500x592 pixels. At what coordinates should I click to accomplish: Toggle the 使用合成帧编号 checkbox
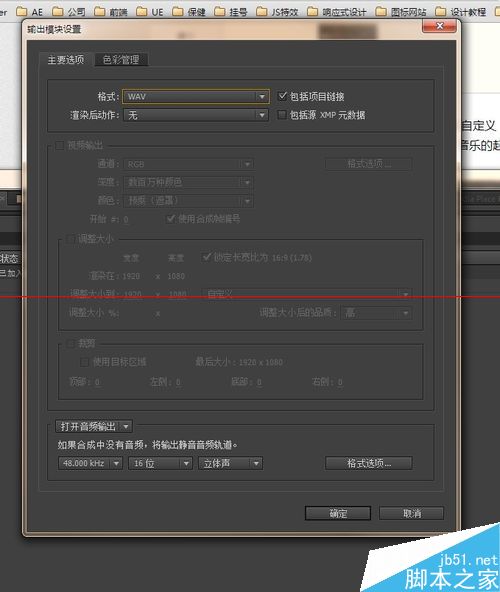point(171,219)
